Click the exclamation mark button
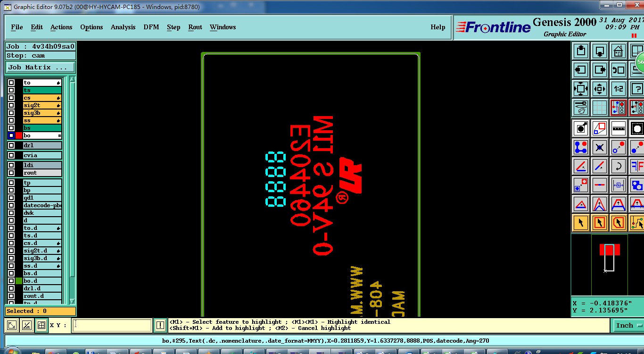Viewport: 644px width, 354px height. point(160,325)
